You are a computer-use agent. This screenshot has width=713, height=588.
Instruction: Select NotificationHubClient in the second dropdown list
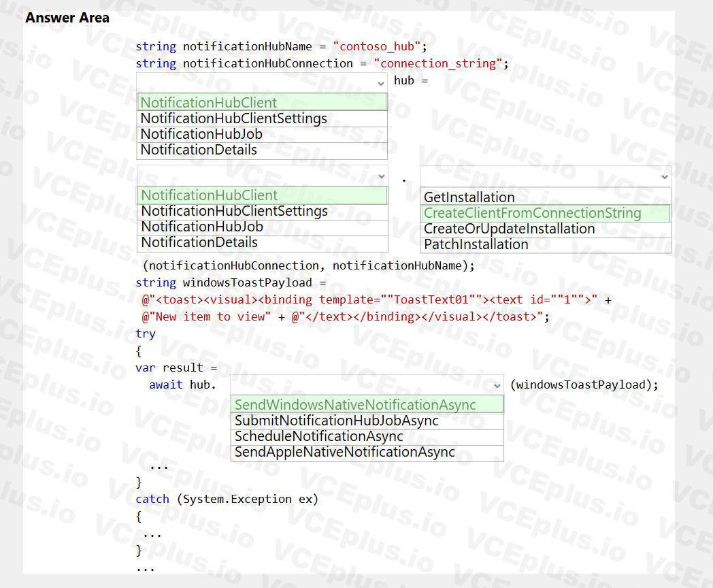(x=263, y=195)
